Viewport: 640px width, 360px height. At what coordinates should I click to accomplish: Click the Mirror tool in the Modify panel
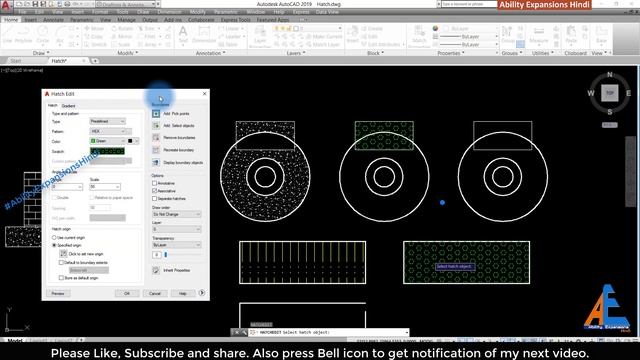(122, 36)
